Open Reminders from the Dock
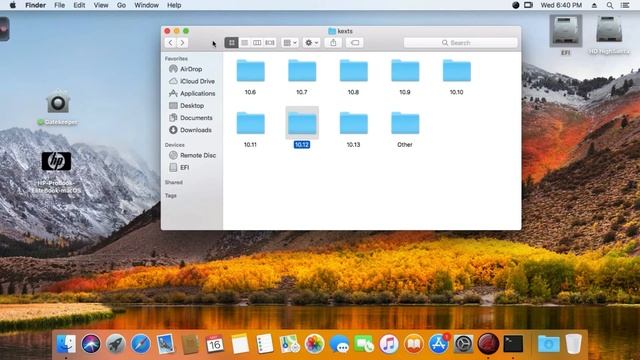This screenshot has height=360, width=640. click(x=265, y=344)
